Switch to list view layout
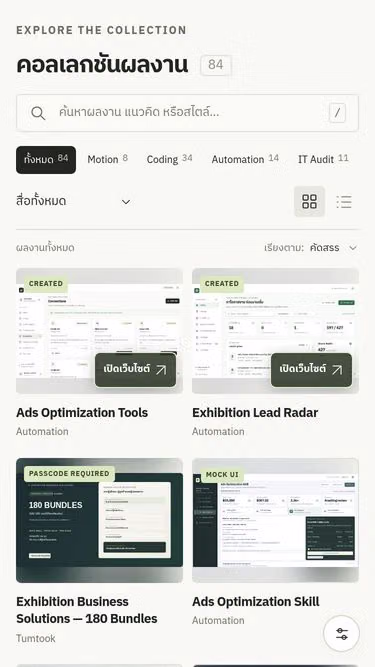The height and width of the screenshot is (667, 375). 344,202
